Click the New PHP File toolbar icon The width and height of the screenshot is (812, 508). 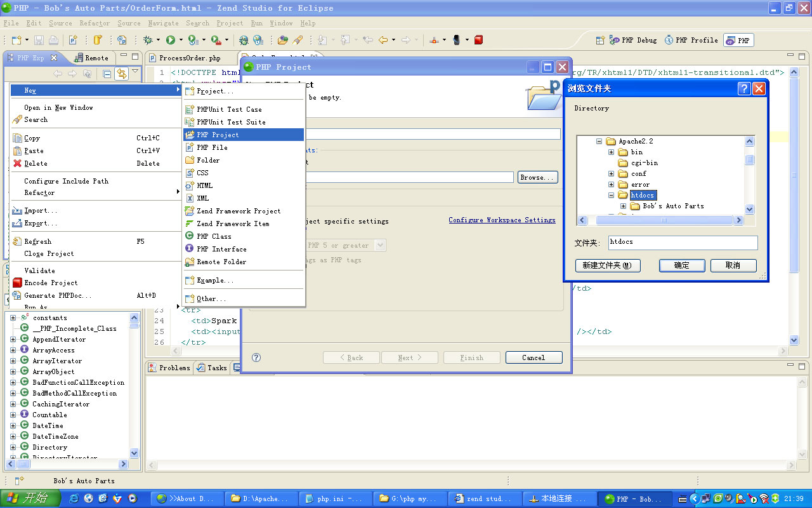(72, 40)
